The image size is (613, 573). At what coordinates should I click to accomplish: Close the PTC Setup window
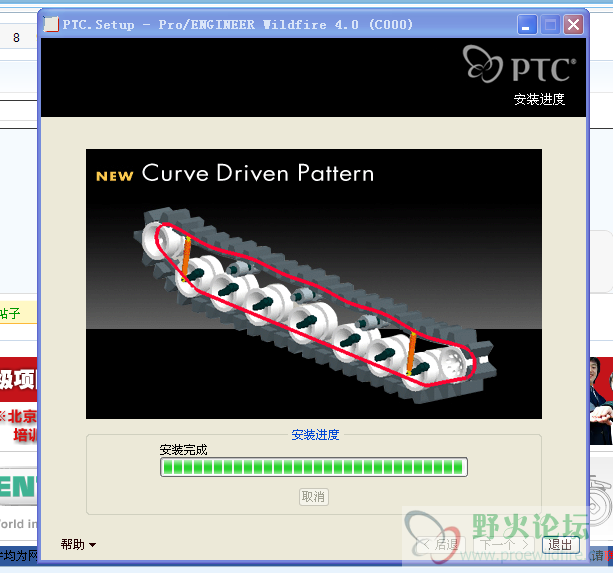pos(574,25)
